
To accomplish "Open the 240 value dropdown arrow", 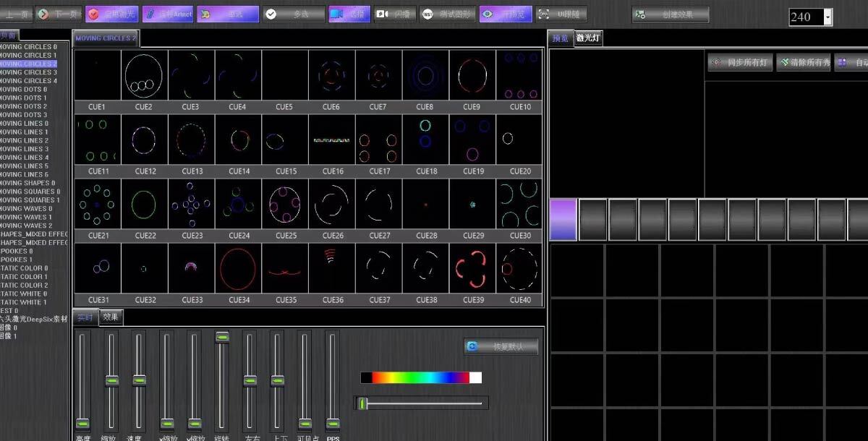I will click(827, 17).
